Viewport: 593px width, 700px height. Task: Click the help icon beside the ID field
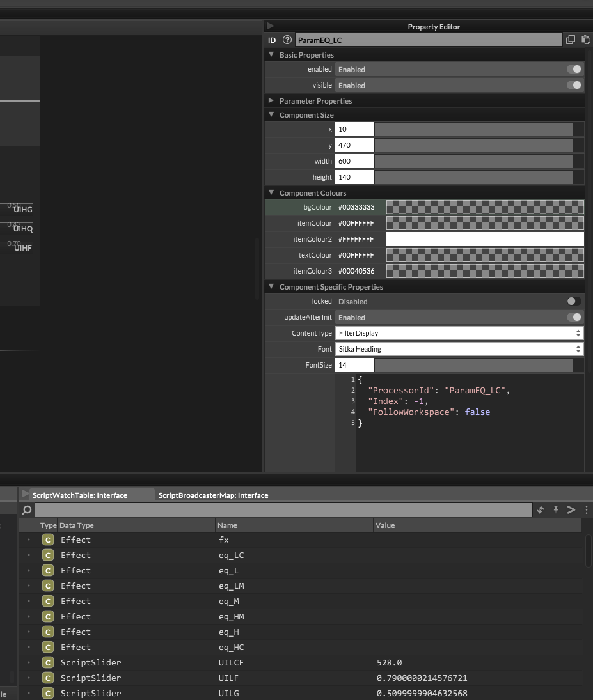click(x=287, y=40)
